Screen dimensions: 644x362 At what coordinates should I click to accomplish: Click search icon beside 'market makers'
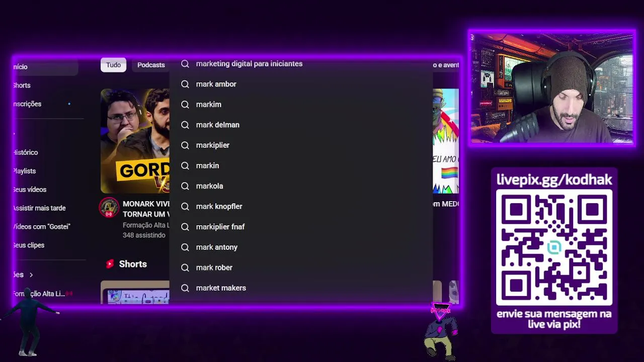tap(185, 288)
